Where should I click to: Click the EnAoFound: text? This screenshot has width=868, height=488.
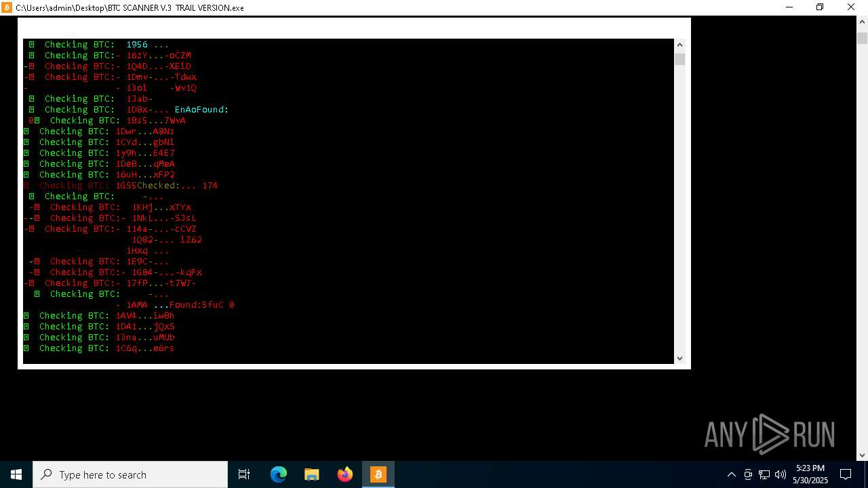[202, 110]
